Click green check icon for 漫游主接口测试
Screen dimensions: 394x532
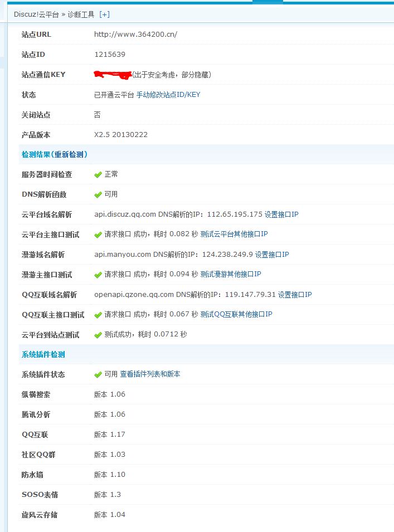[98, 275]
